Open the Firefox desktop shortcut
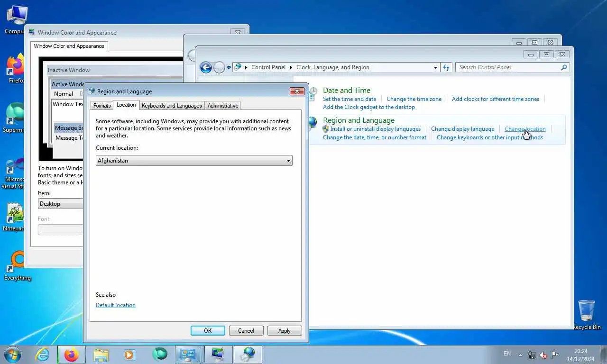 click(15, 69)
